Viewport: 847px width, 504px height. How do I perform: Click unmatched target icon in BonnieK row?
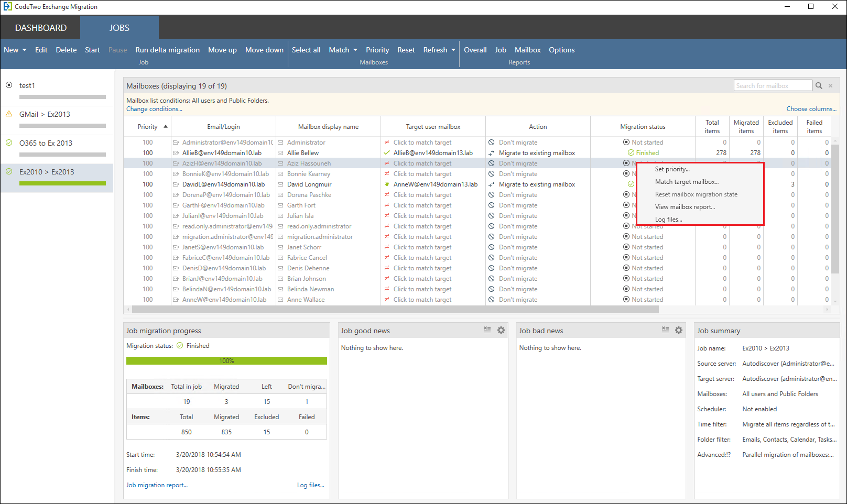point(387,174)
